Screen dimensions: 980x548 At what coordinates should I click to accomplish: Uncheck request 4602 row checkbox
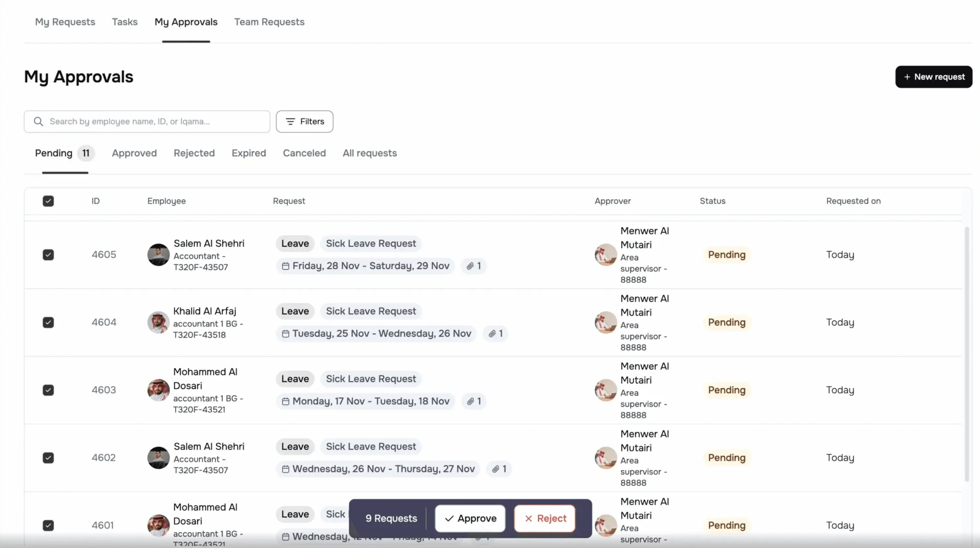(x=48, y=458)
